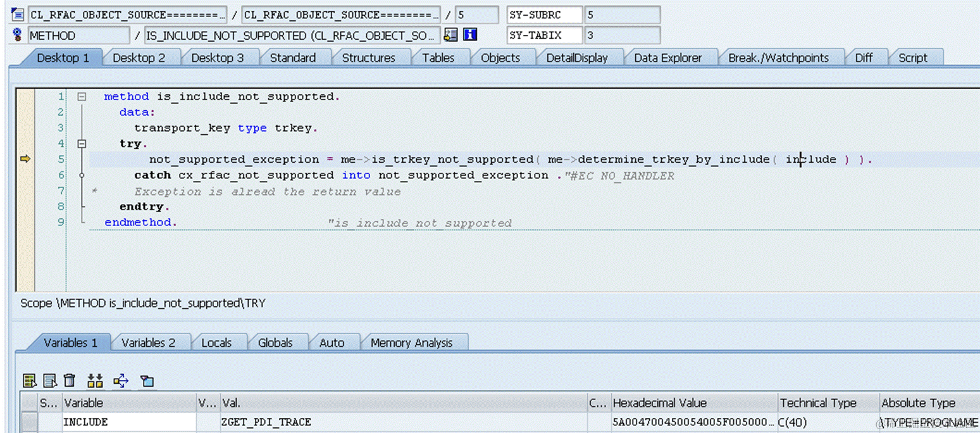Screen dimensions: 980x433
Task: Click the 'endtry.' statement on line 8
Action: click(145, 207)
